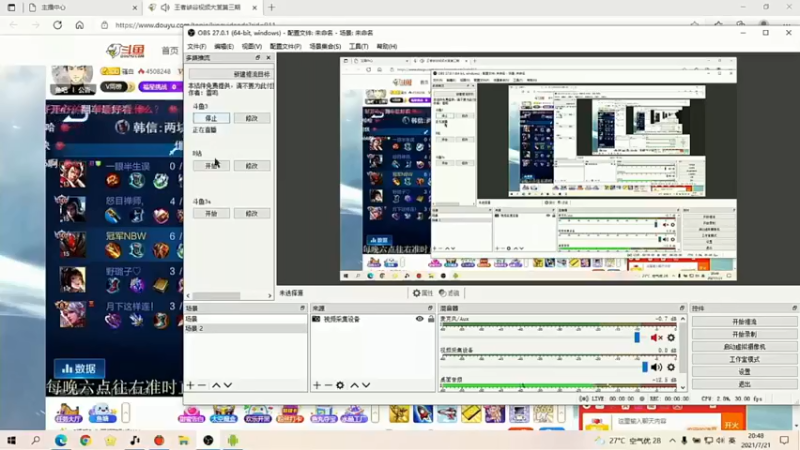The height and width of the screenshot is (450, 800).
Task: Hide the 视频采集设备 source with eye icon
Action: [419, 319]
